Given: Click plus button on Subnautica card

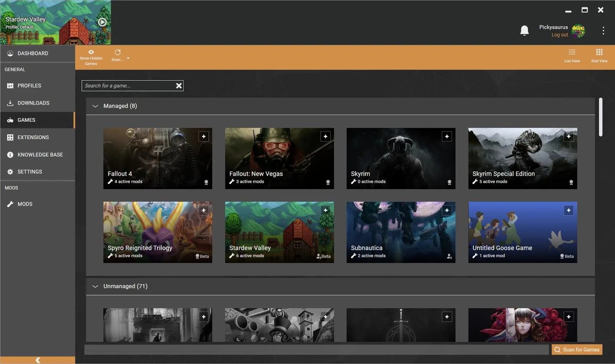Looking at the screenshot, I should (447, 210).
